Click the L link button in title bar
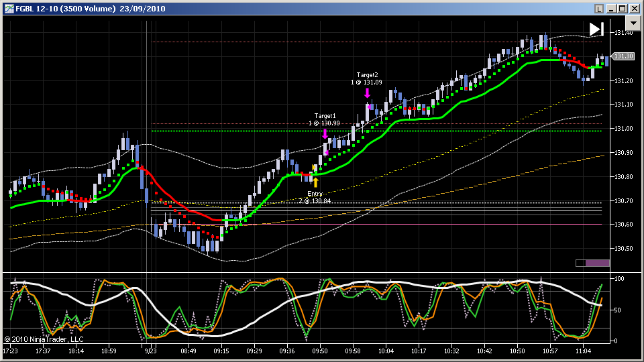The image size is (644, 362). [x=599, y=9]
